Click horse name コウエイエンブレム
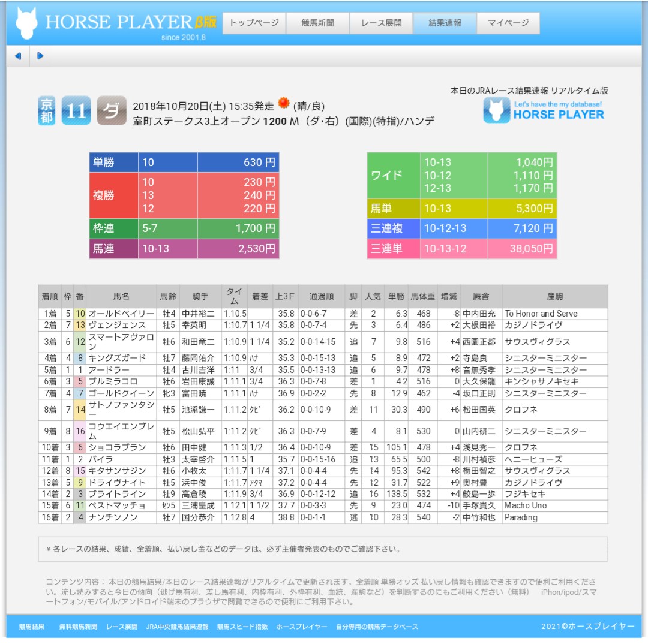 tap(121, 431)
